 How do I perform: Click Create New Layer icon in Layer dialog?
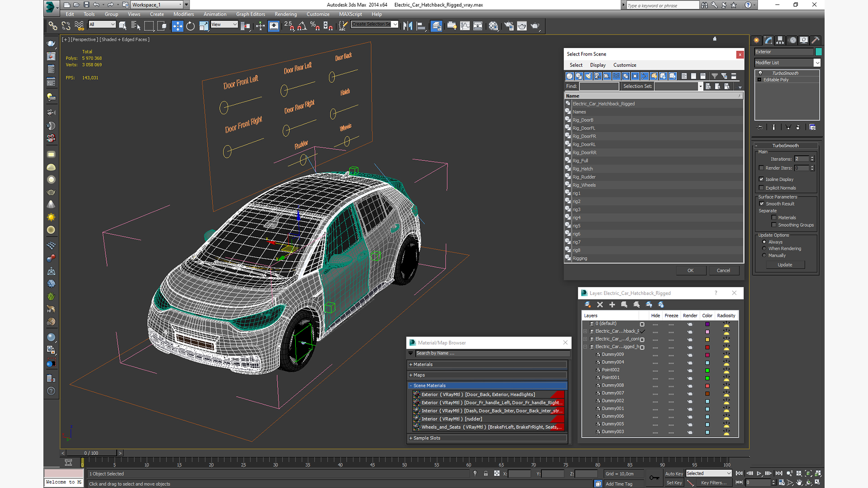pyautogui.click(x=588, y=305)
